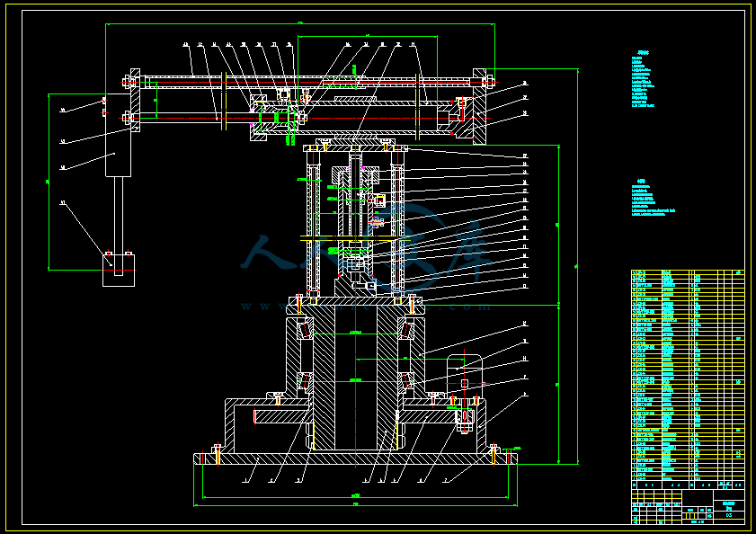Select the left end plate of horizontal arm
Viewport: 756px width, 534px height.
point(136,101)
